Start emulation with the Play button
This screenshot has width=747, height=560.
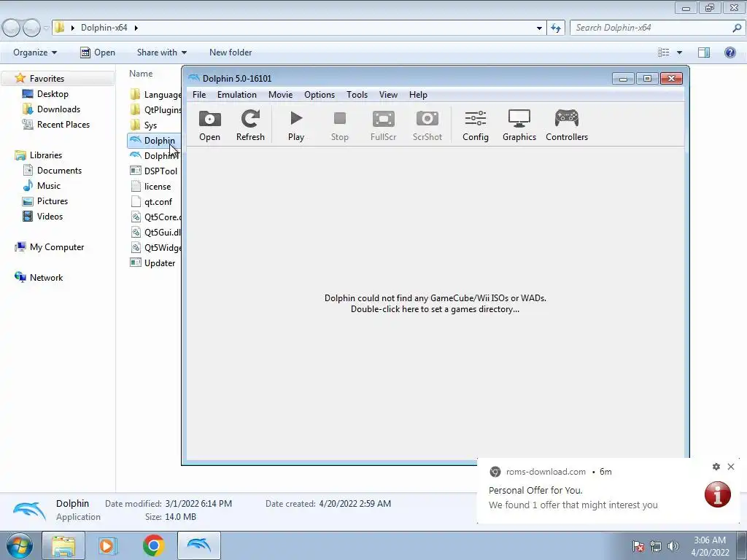pos(296,125)
